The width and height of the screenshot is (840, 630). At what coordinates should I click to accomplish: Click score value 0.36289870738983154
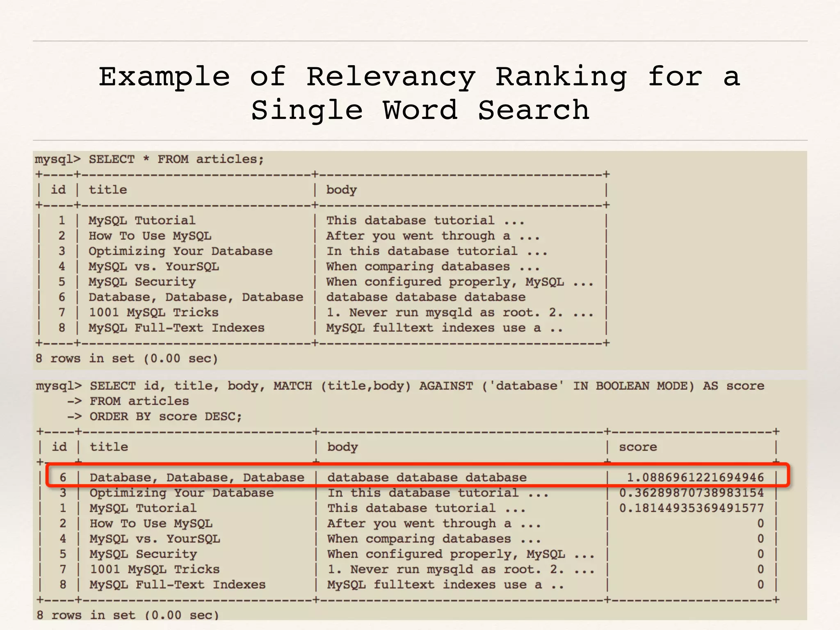pos(692,493)
